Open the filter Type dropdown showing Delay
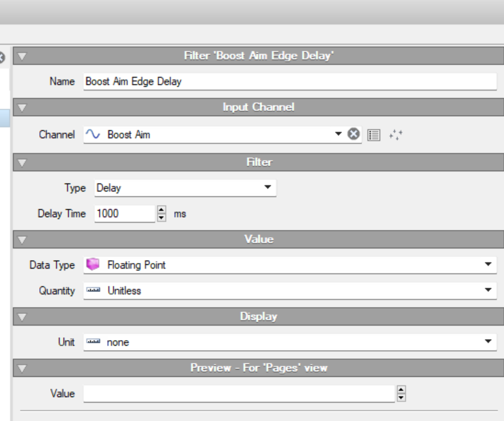 point(268,188)
